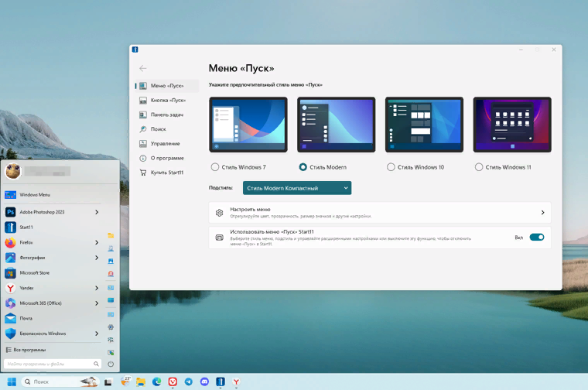Open the Yandex icon in Start menu
The width and height of the screenshot is (588, 390).
click(11, 288)
